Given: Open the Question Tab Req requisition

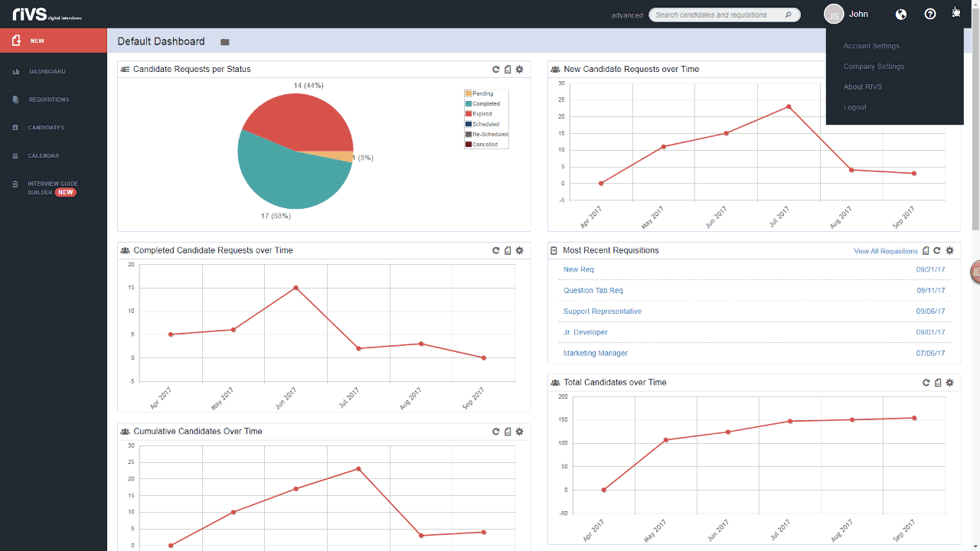Looking at the screenshot, I should pyautogui.click(x=593, y=291).
